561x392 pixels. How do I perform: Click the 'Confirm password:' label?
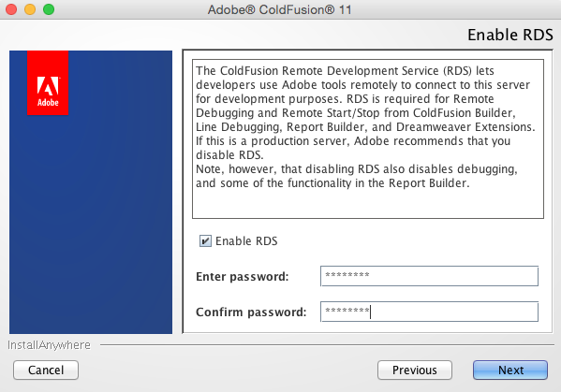251,312
